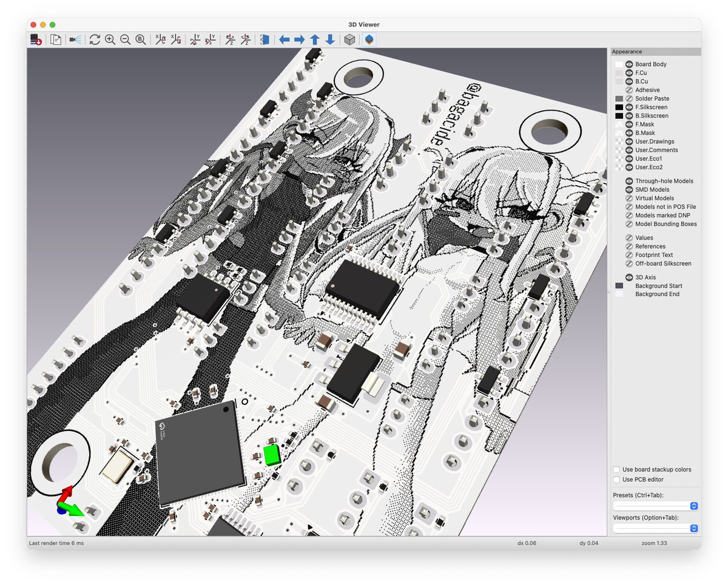Show Off-board Silkscreen
The height and width of the screenshot is (585, 728).
(629, 264)
